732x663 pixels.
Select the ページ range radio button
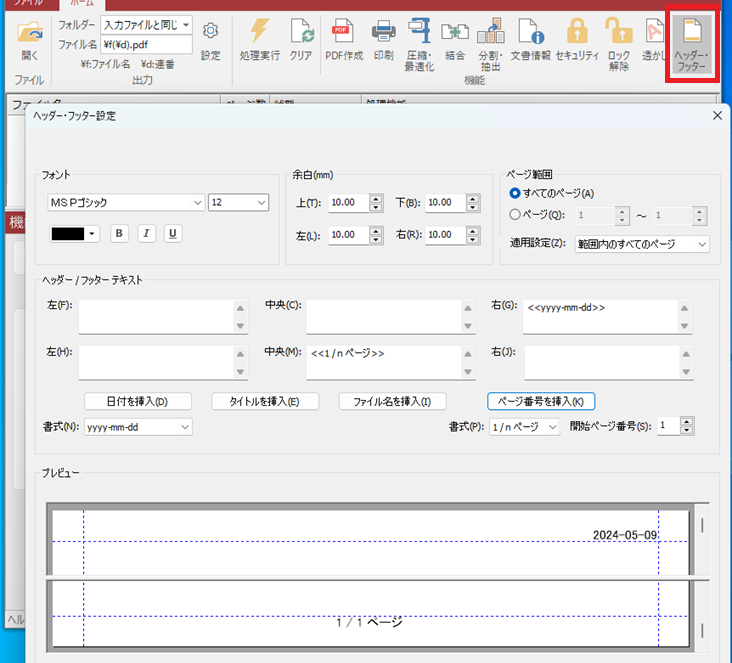point(515,214)
